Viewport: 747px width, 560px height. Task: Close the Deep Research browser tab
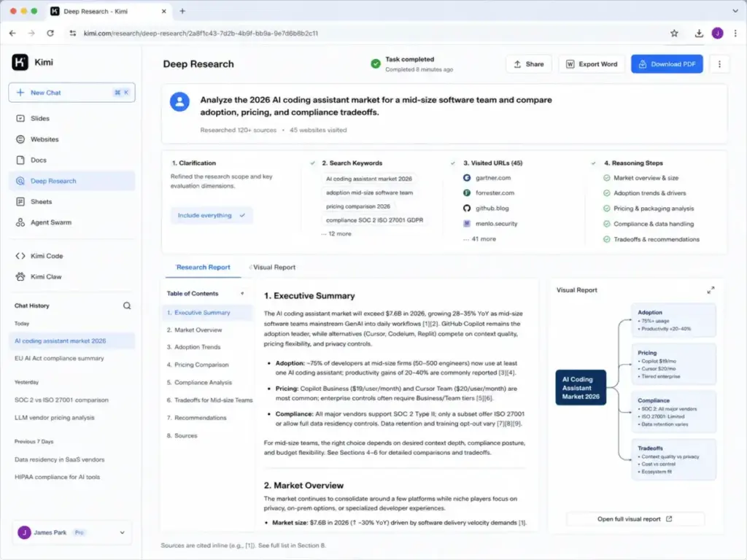[164, 11]
